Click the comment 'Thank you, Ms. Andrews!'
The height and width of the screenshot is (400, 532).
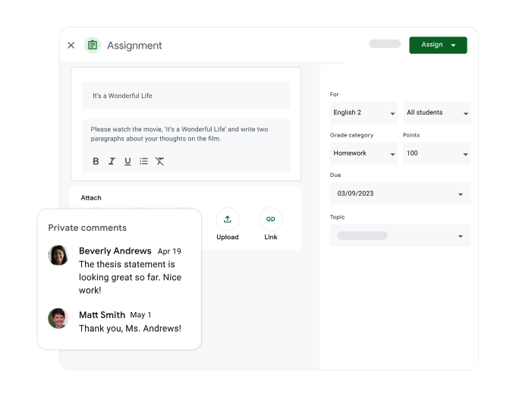pyautogui.click(x=130, y=329)
